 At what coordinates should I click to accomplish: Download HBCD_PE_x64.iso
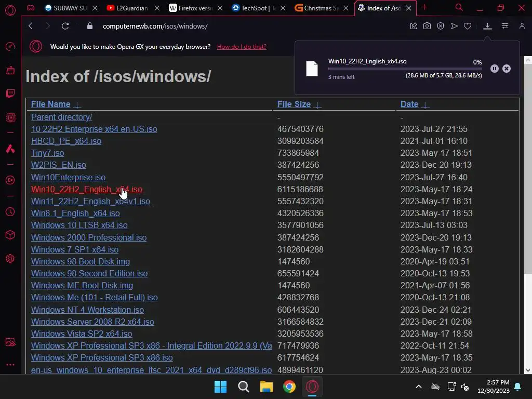[x=66, y=141]
